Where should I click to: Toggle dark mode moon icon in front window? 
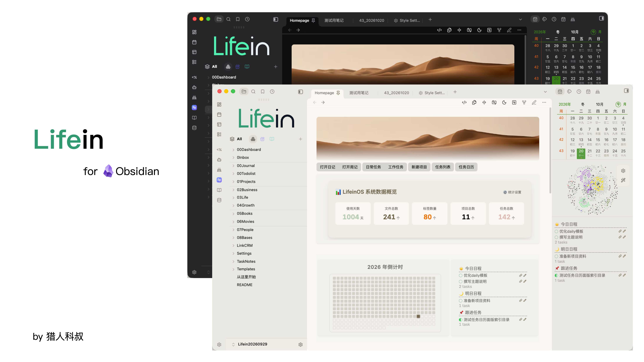(x=504, y=102)
